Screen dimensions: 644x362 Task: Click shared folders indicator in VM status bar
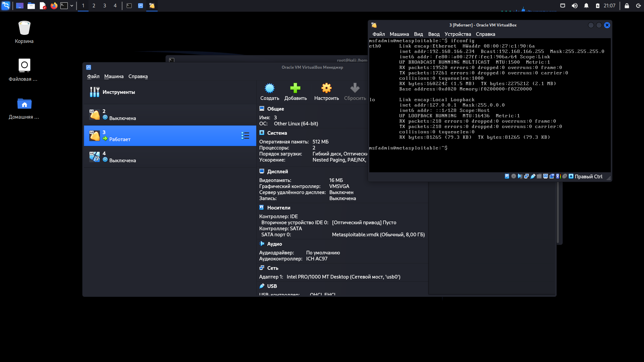(539, 176)
